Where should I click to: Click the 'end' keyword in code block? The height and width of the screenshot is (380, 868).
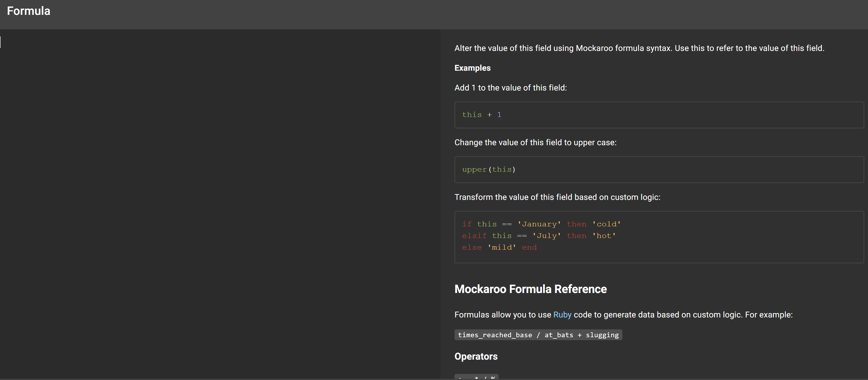click(529, 248)
